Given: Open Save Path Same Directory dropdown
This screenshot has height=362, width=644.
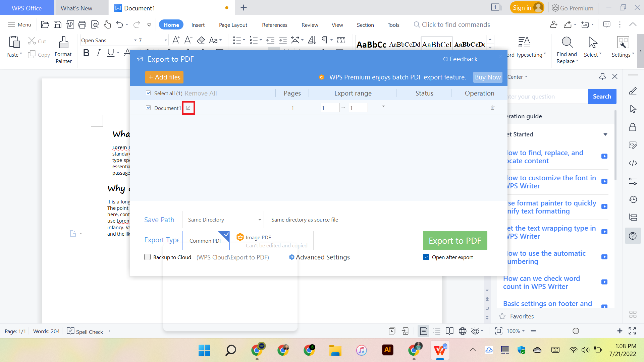Looking at the screenshot, I should [223, 220].
